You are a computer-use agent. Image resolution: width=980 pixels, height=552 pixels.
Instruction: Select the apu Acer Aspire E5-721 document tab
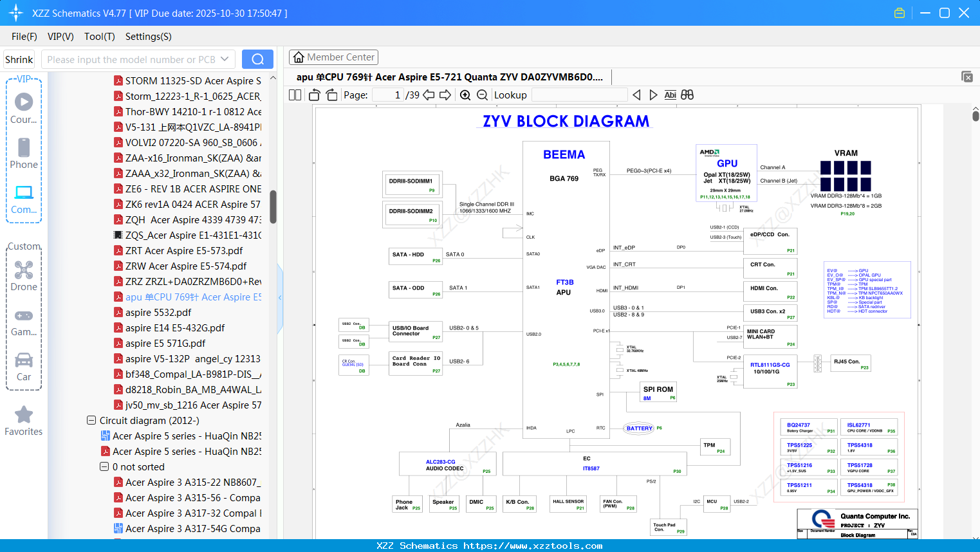click(449, 77)
